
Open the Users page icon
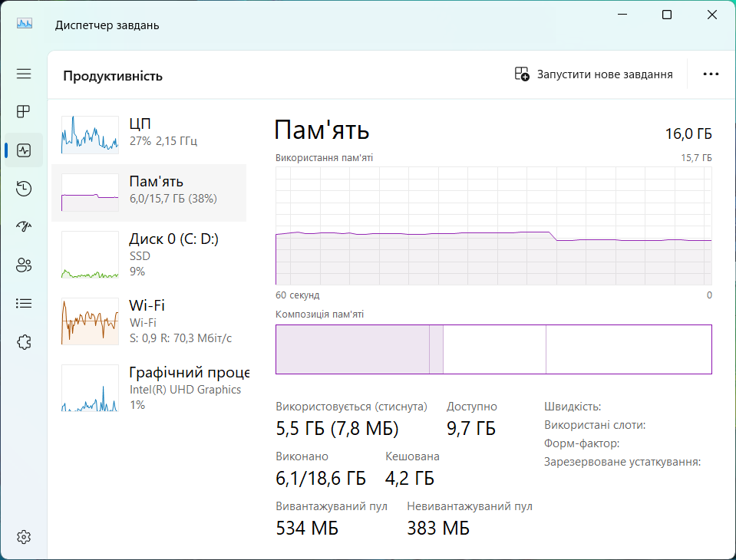24,265
